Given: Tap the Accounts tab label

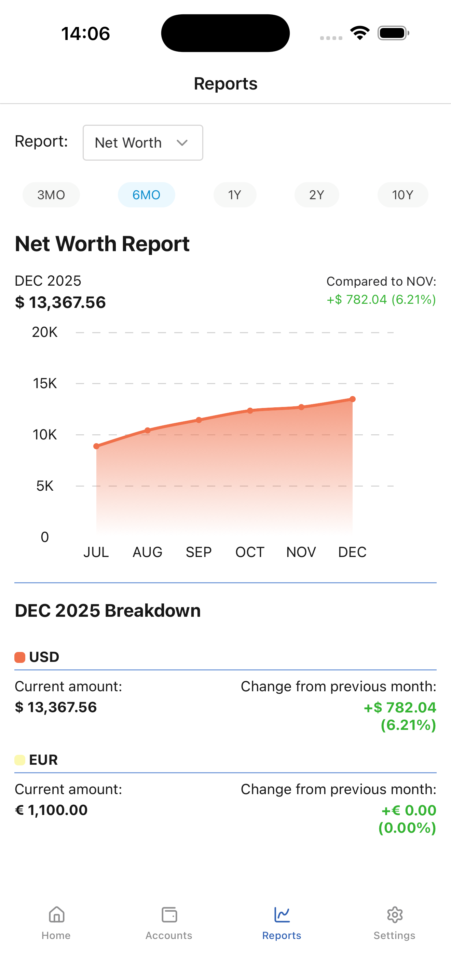Looking at the screenshot, I should coord(169,936).
